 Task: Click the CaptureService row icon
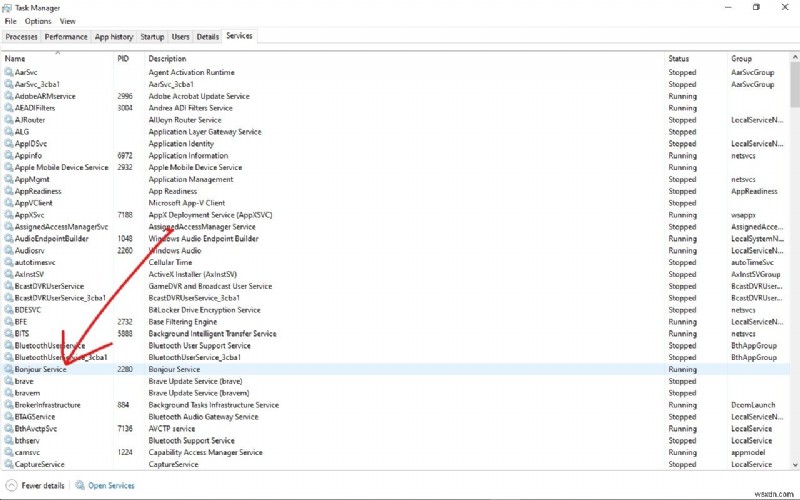tap(9, 464)
